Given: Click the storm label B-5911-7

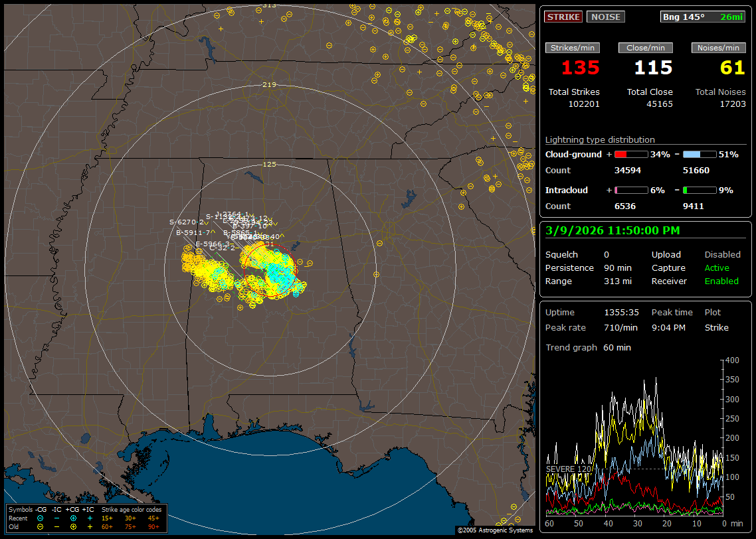Looking at the screenshot, I should [193, 233].
